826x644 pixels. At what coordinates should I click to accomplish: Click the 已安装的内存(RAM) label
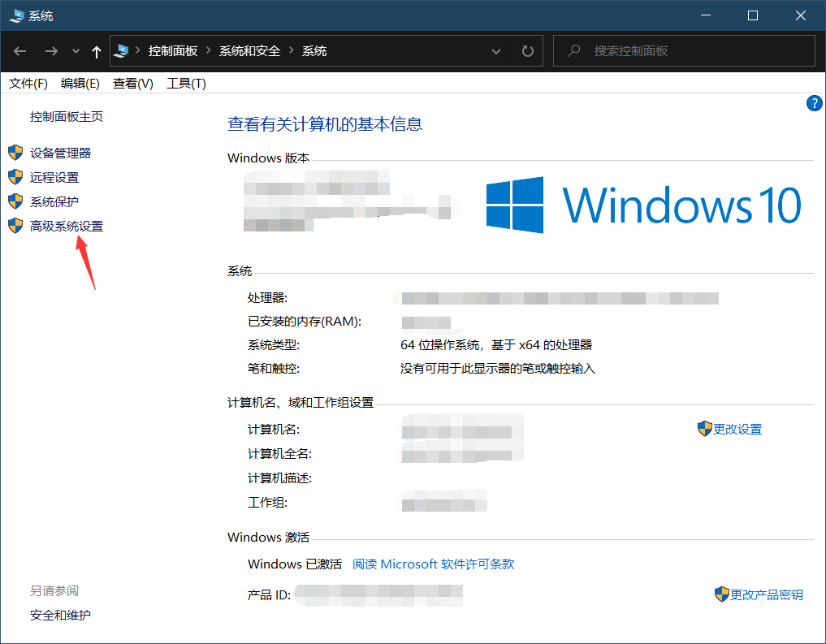[305, 322]
